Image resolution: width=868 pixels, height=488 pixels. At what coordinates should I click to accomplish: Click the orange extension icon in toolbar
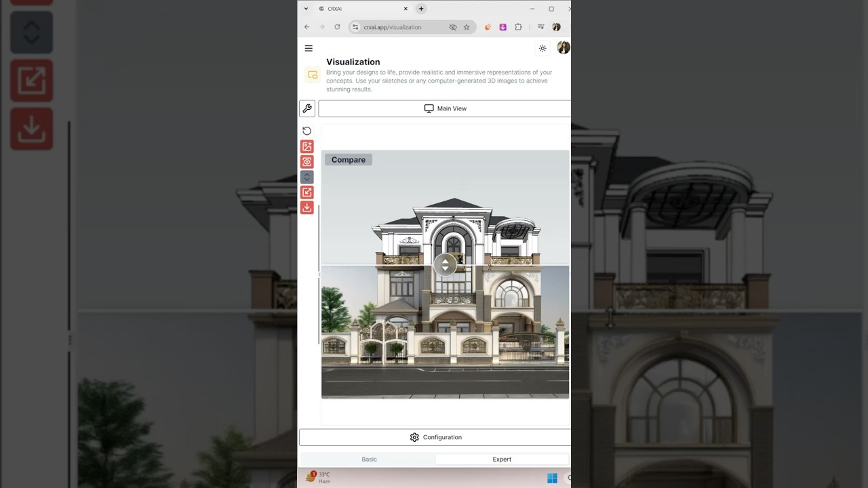pyautogui.click(x=488, y=27)
